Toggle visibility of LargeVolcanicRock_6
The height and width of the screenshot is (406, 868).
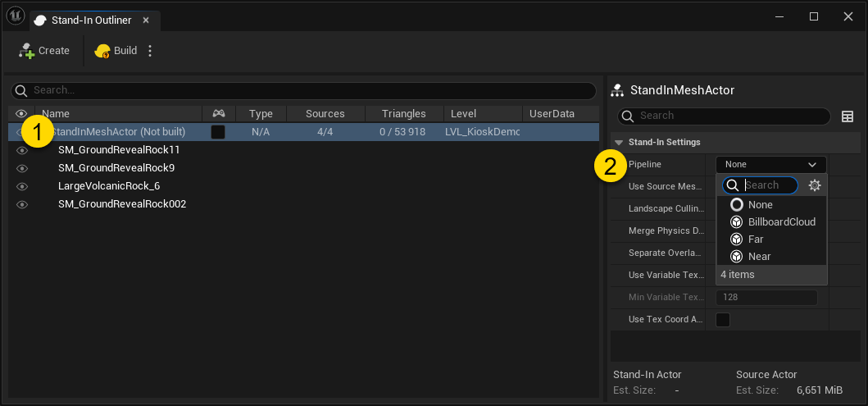pyautogui.click(x=22, y=186)
